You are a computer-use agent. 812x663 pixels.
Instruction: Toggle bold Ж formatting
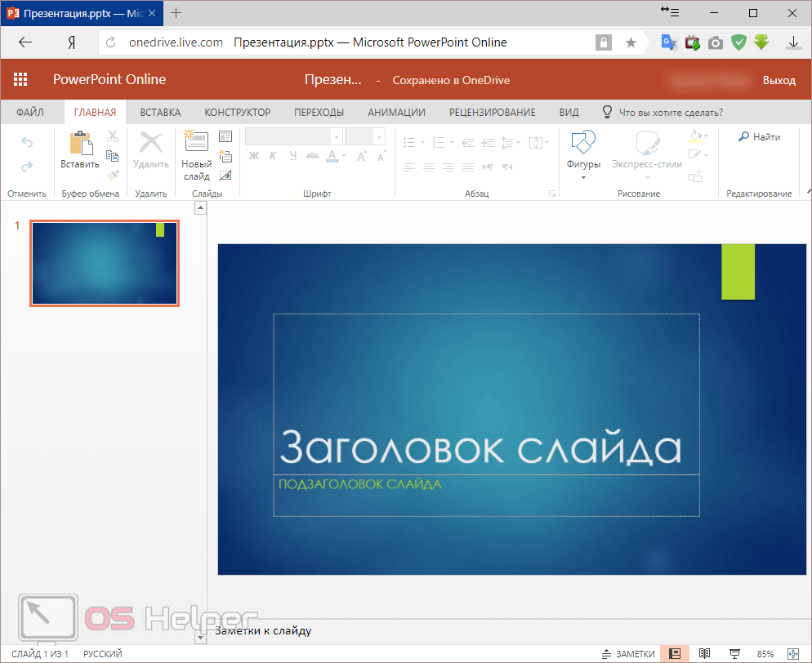[x=254, y=156]
